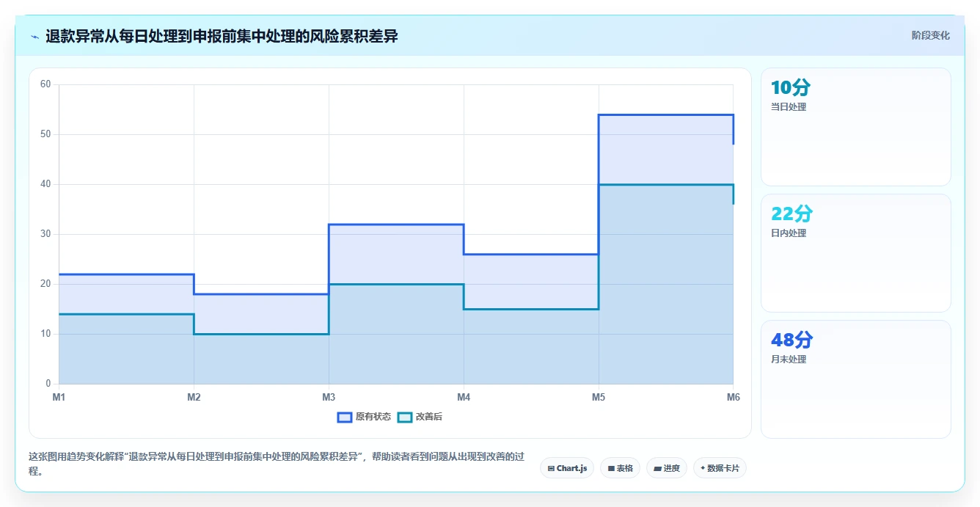Click the 进度 tag
The image size is (980, 507).
[x=667, y=468]
